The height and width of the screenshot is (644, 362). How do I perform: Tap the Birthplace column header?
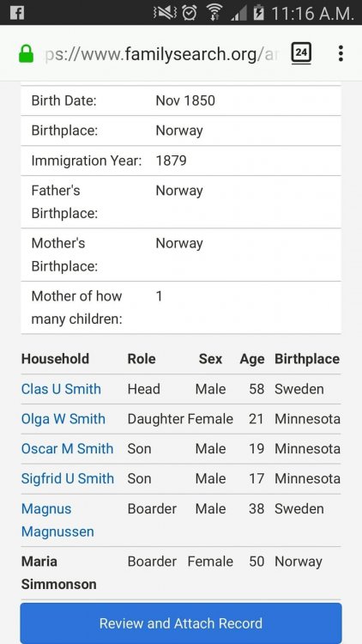click(x=307, y=359)
